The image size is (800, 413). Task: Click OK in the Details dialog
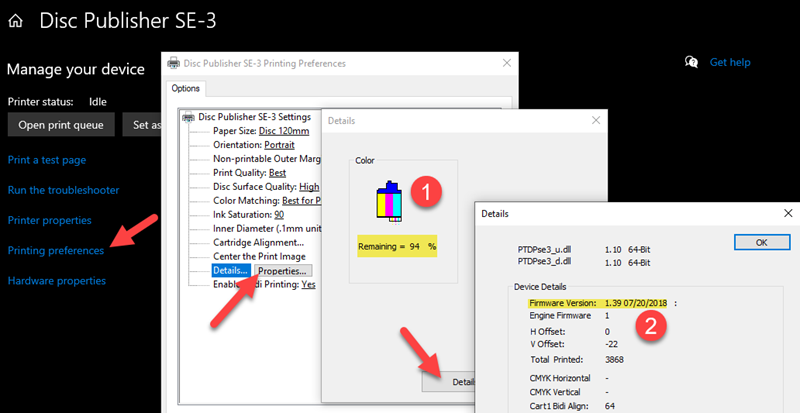click(x=761, y=242)
